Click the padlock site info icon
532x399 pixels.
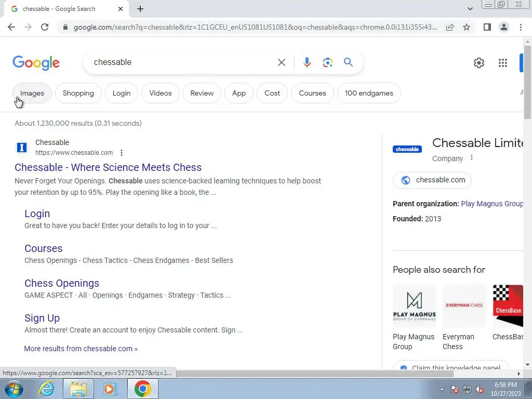click(65, 27)
